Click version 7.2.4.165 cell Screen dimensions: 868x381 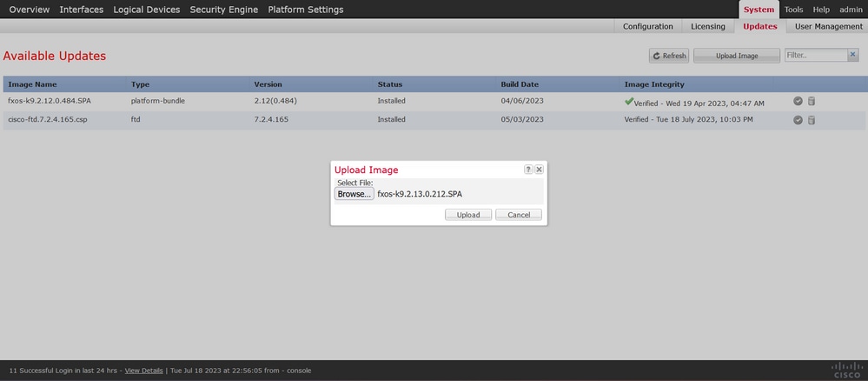point(271,119)
